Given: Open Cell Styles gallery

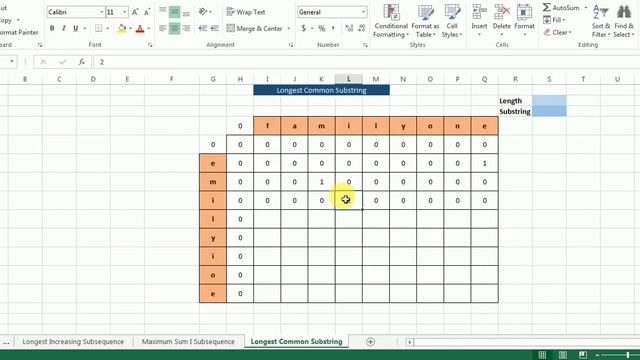Looking at the screenshot, I should 452,21.
